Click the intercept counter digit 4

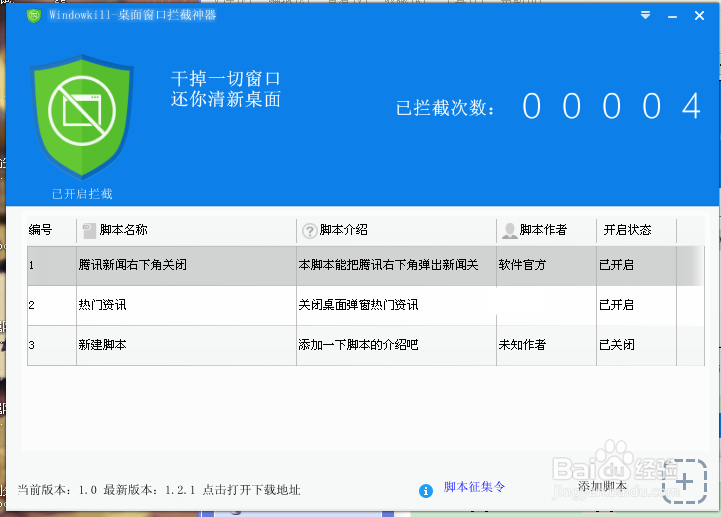click(x=691, y=106)
